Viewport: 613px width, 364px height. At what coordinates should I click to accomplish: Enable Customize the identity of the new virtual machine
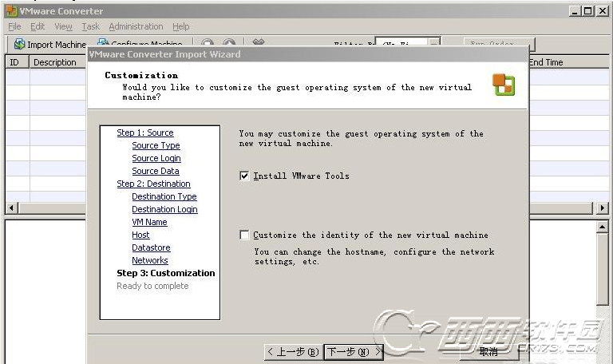click(x=244, y=235)
